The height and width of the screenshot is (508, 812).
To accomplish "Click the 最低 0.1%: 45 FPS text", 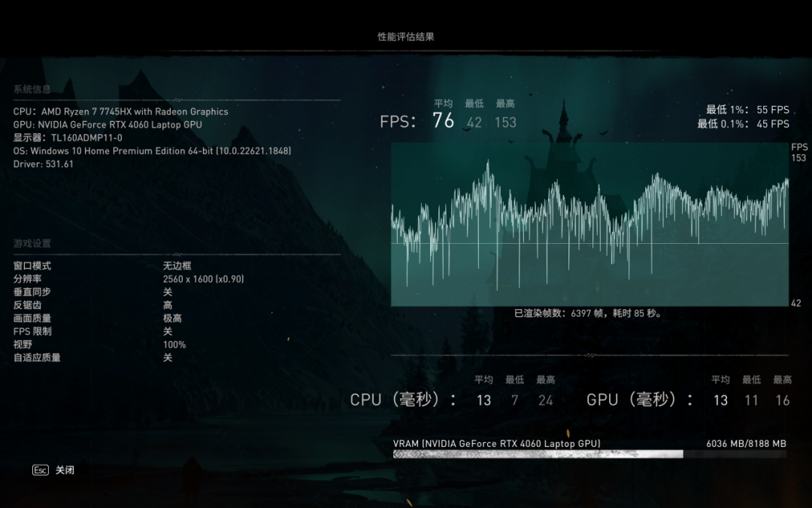I will coord(743,124).
